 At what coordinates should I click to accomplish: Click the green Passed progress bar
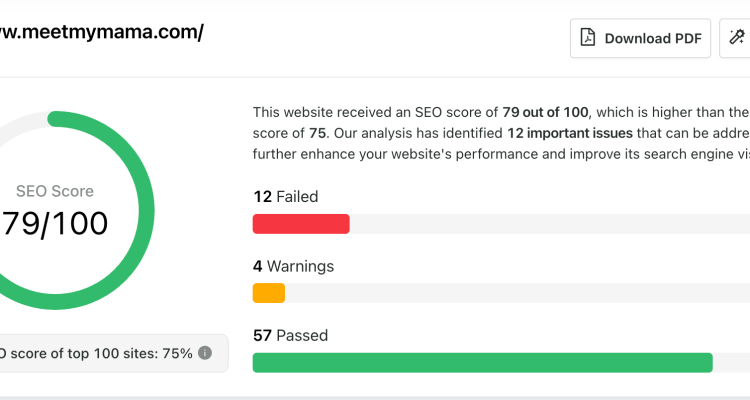[x=483, y=363]
